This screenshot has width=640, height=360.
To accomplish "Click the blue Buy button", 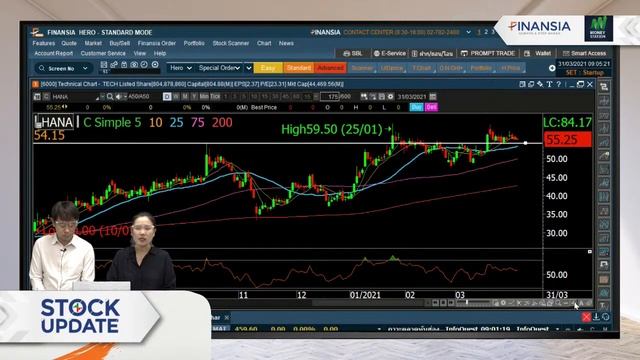I will tap(416, 107).
